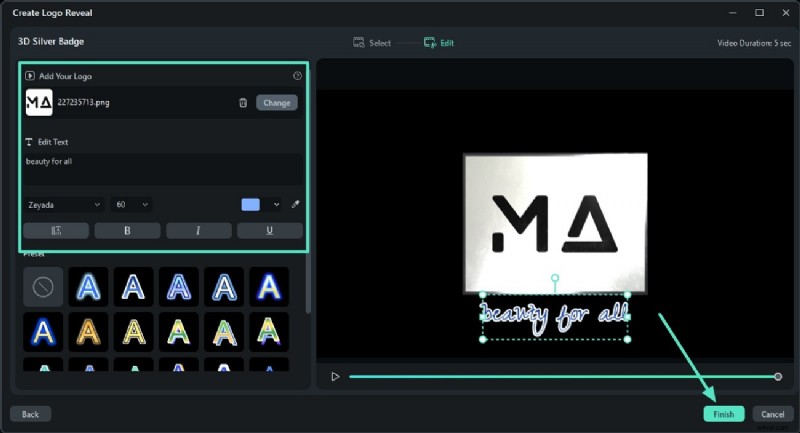
Task: Click the blue text color swatch
Action: click(250, 205)
